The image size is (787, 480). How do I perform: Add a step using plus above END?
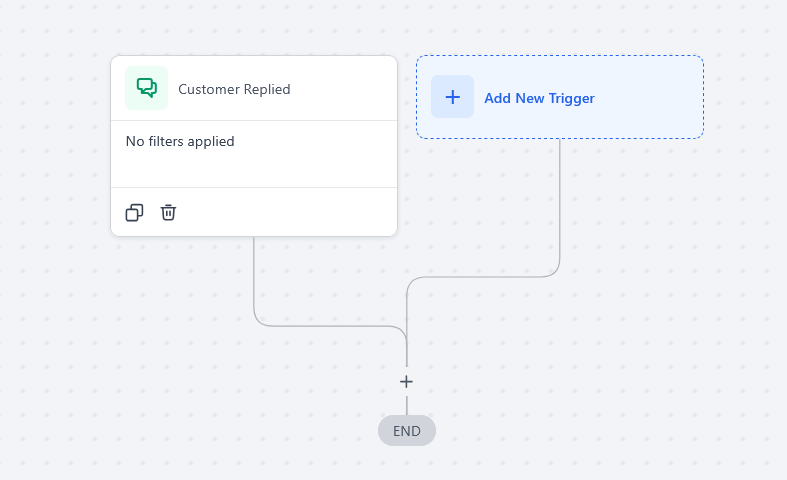[x=406, y=381]
